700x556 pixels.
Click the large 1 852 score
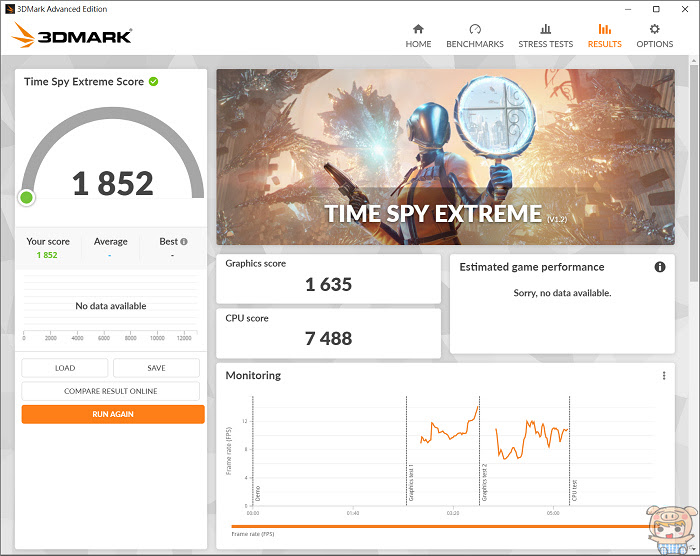coord(112,184)
